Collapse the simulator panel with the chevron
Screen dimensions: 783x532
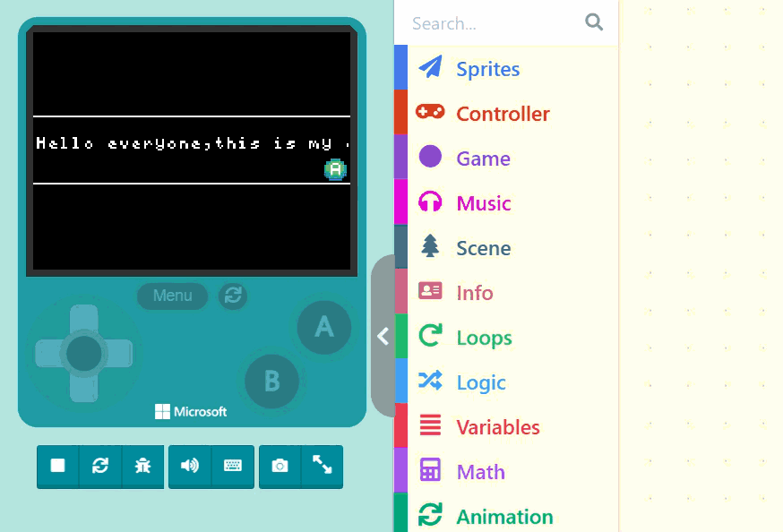pos(383,336)
